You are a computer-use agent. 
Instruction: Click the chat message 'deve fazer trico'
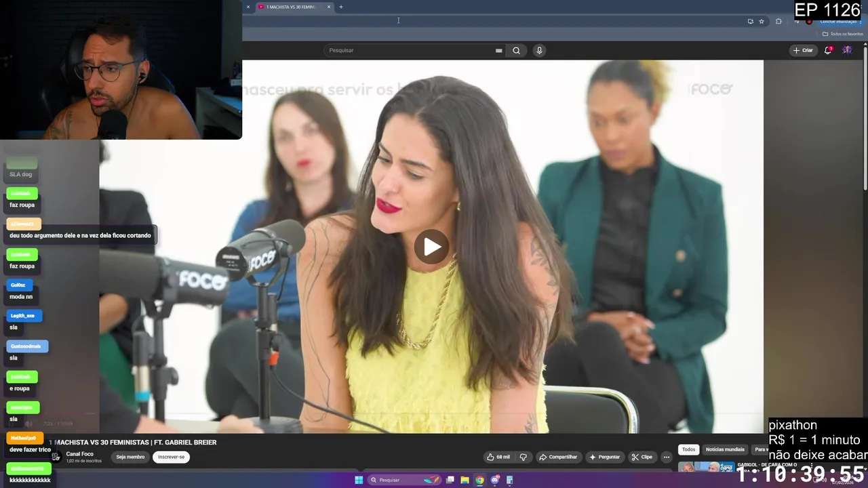coord(30,449)
